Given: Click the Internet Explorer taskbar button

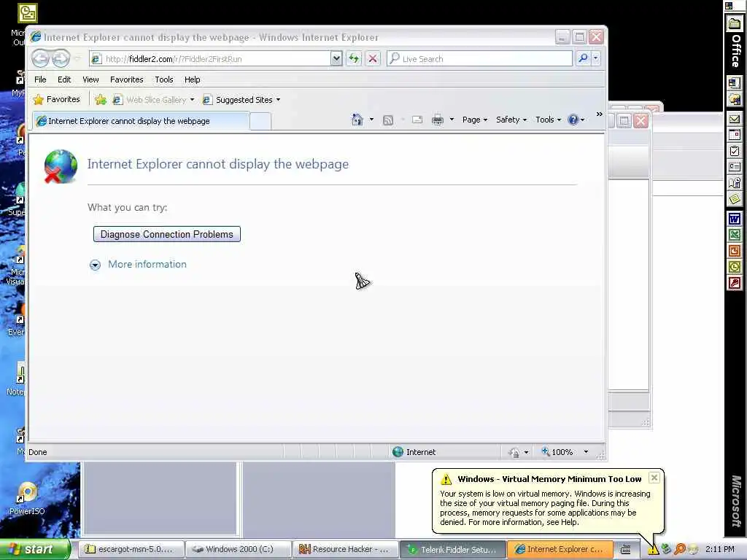Looking at the screenshot, I should point(560,549).
